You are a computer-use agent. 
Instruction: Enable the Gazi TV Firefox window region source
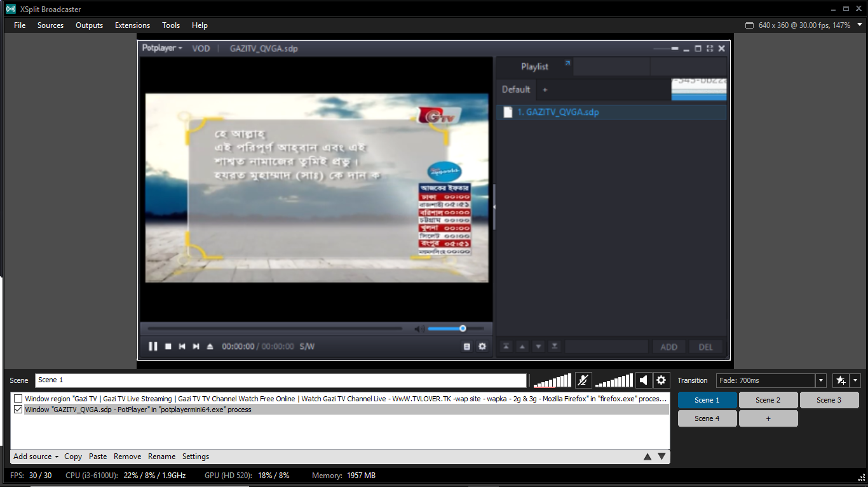click(x=18, y=399)
